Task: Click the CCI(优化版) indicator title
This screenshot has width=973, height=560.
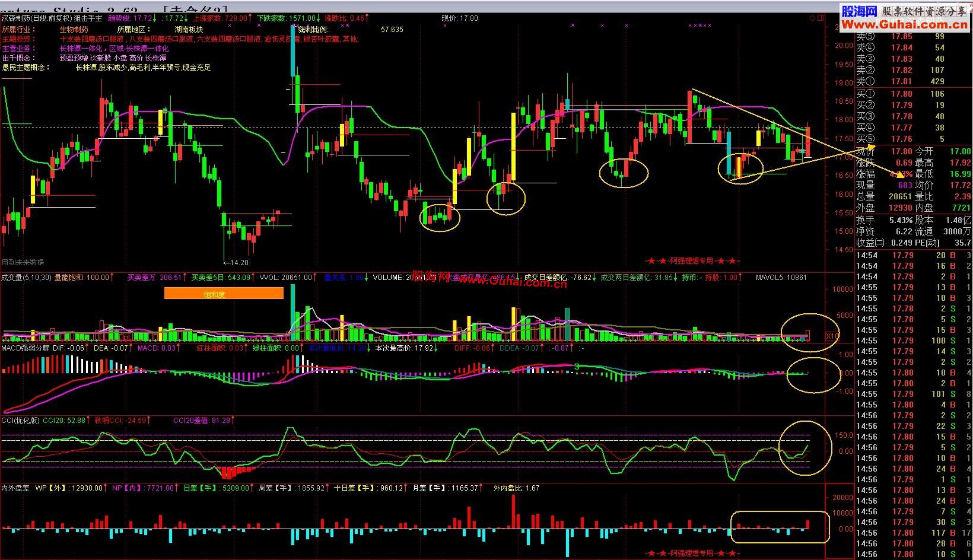Action: pyautogui.click(x=20, y=420)
